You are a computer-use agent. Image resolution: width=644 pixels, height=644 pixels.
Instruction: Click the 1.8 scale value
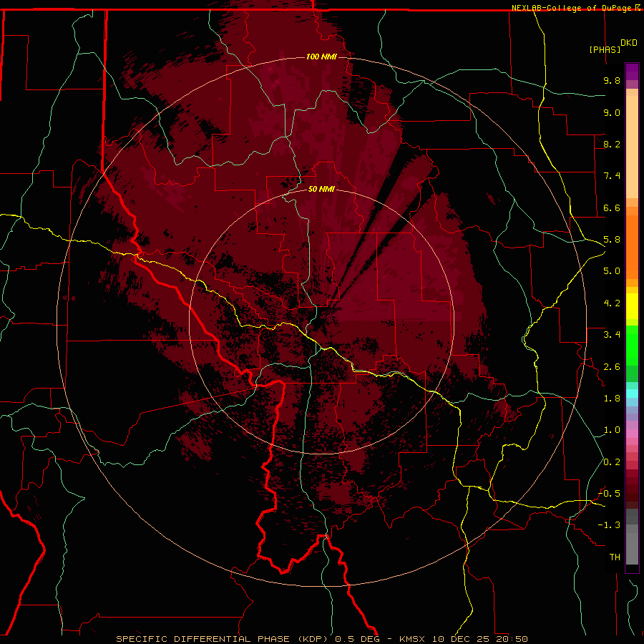612,399
